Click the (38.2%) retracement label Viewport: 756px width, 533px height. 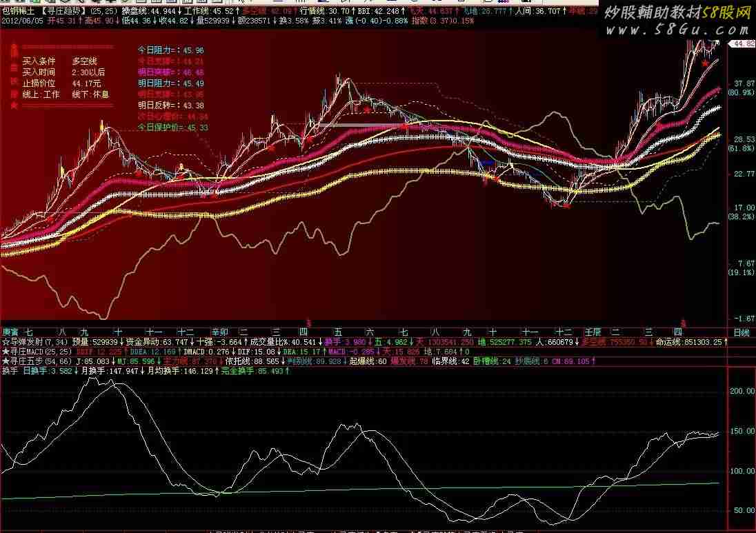(x=742, y=217)
